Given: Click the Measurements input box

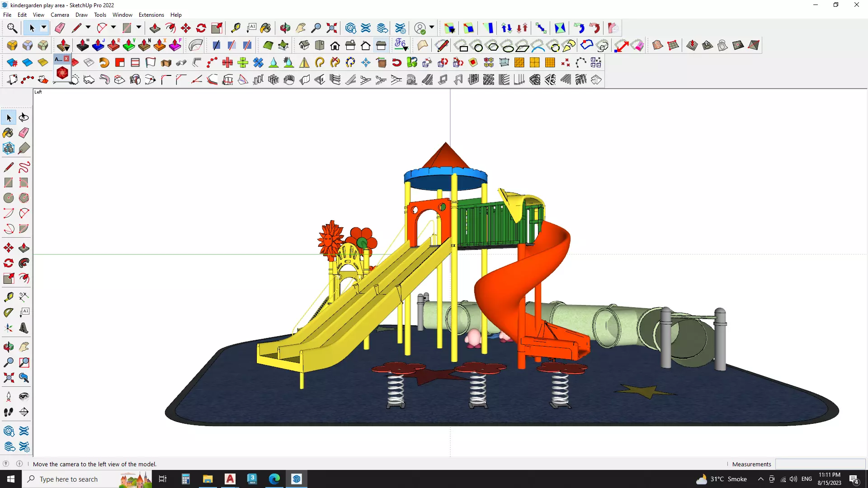Looking at the screenshot, I should click(x=820, y=464).
